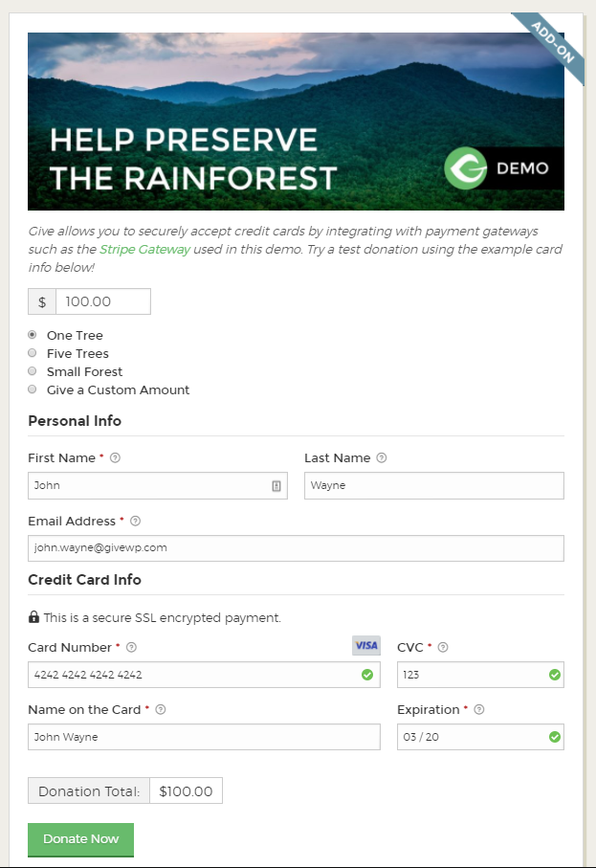
Task: Select the Five Trees radio button
Action: point(33,353)
